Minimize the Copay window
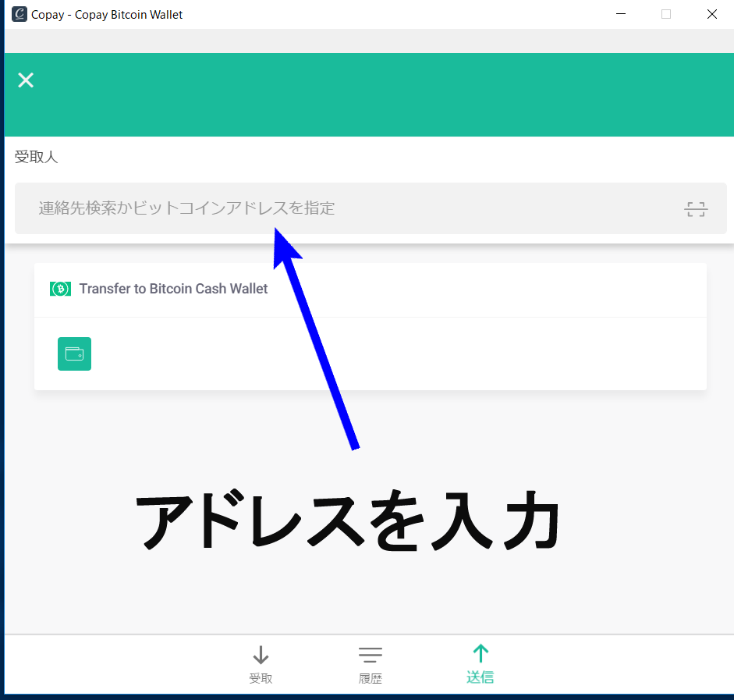The image size is (734, 700). point(621,14)
